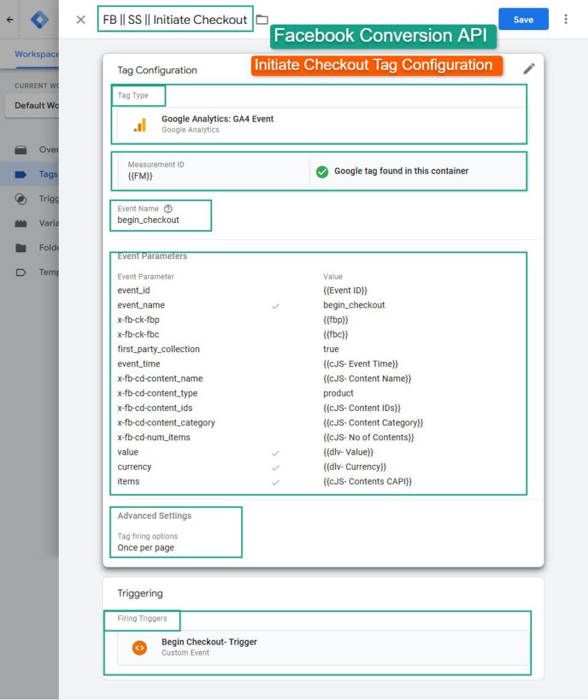588x700 pixels.
Task: Click the x-fb-ck-fbp parameter
Action: (138, 320)
